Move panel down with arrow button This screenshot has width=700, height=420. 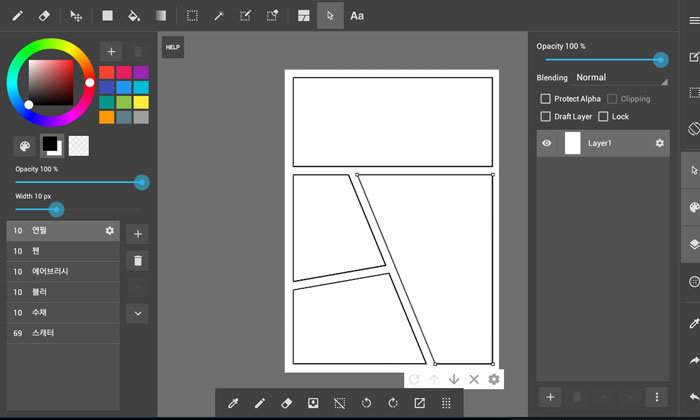pos(454,379)
